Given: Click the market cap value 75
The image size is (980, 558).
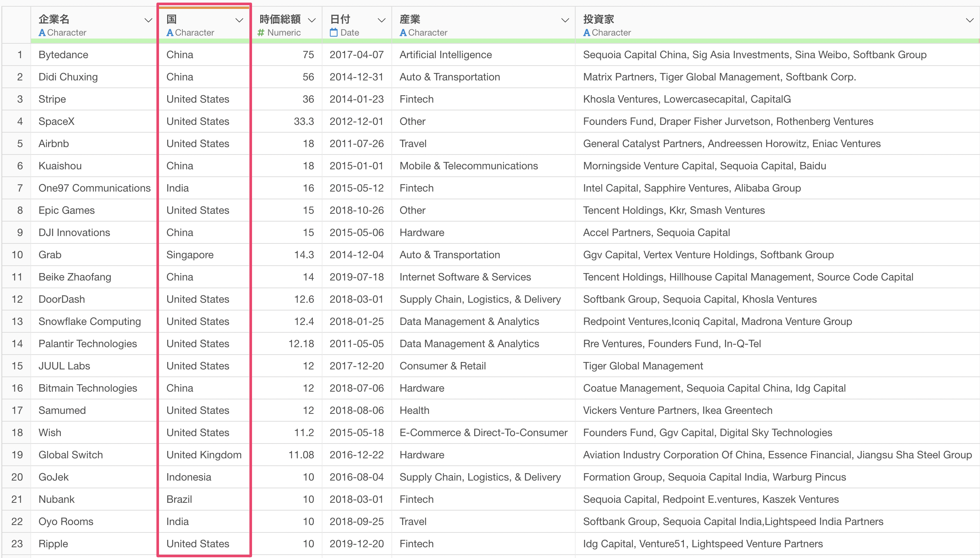Looking at the screenshot, I should pos(287,55).
